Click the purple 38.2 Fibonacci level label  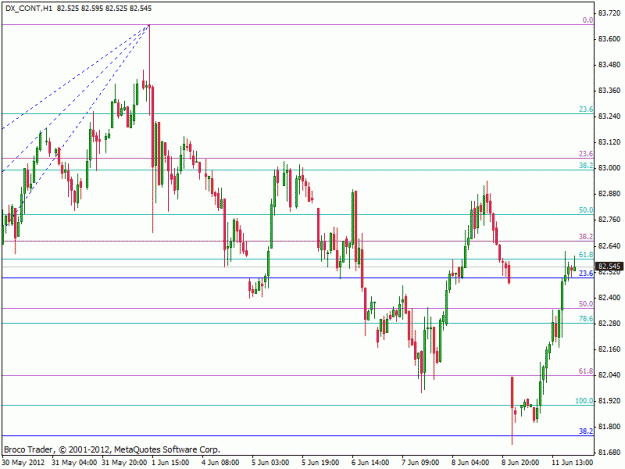click(x=586, y=237)
